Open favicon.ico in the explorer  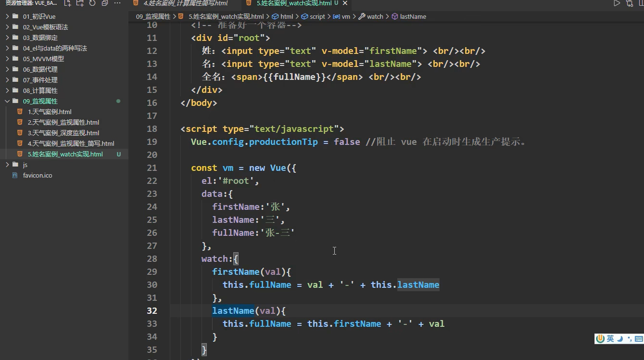(x=64, y=175)
